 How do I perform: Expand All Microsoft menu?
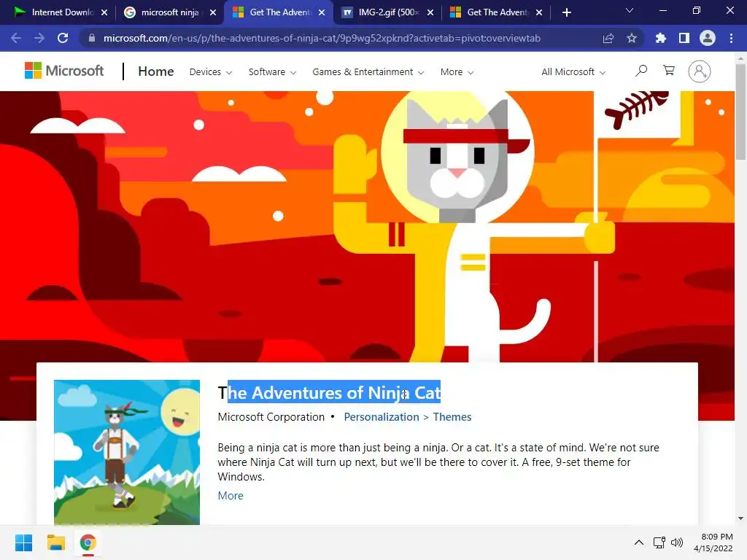point(573,72)
